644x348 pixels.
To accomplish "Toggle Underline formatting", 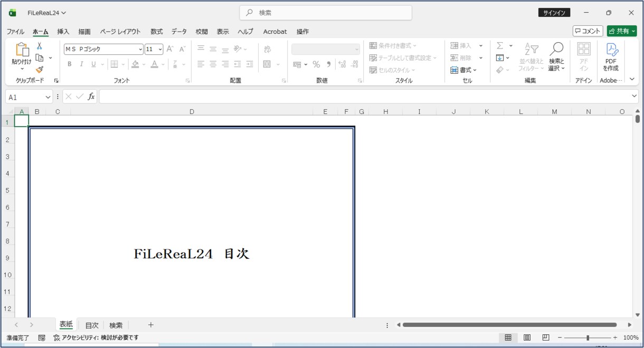I will pos(93,64).
